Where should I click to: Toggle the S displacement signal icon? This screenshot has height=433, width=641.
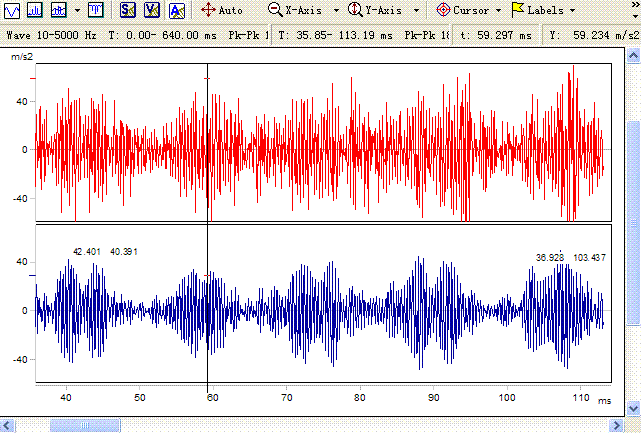click(x=128, y=10)
